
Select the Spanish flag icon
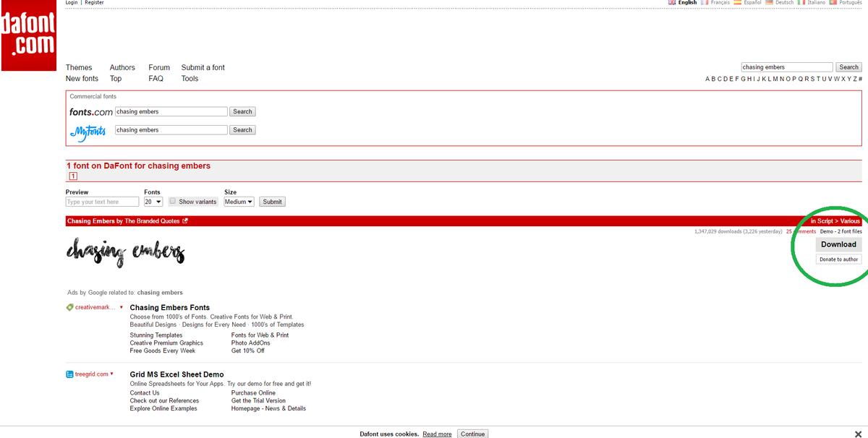tap(738, 3)
